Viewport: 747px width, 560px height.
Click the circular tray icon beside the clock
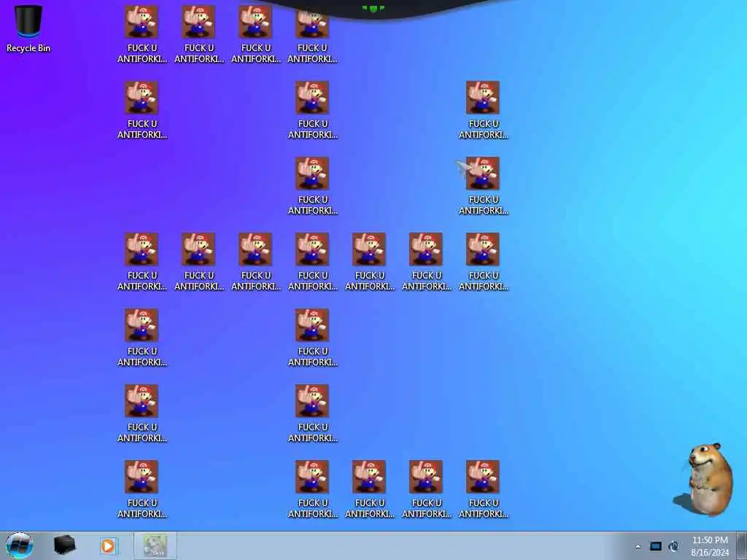673,547
